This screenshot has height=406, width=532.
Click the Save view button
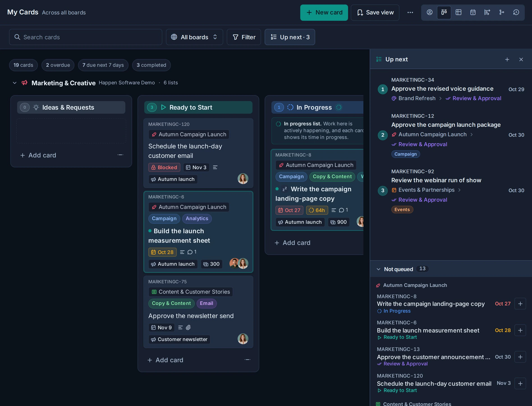pyautogui.click(x=375, y=13)
